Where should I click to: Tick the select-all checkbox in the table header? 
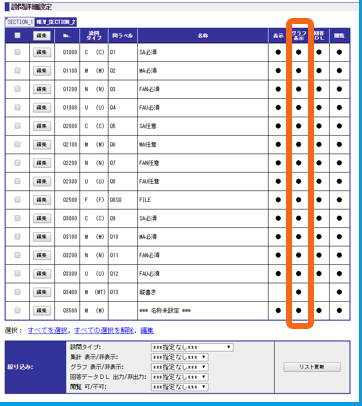tap(17, 35)
